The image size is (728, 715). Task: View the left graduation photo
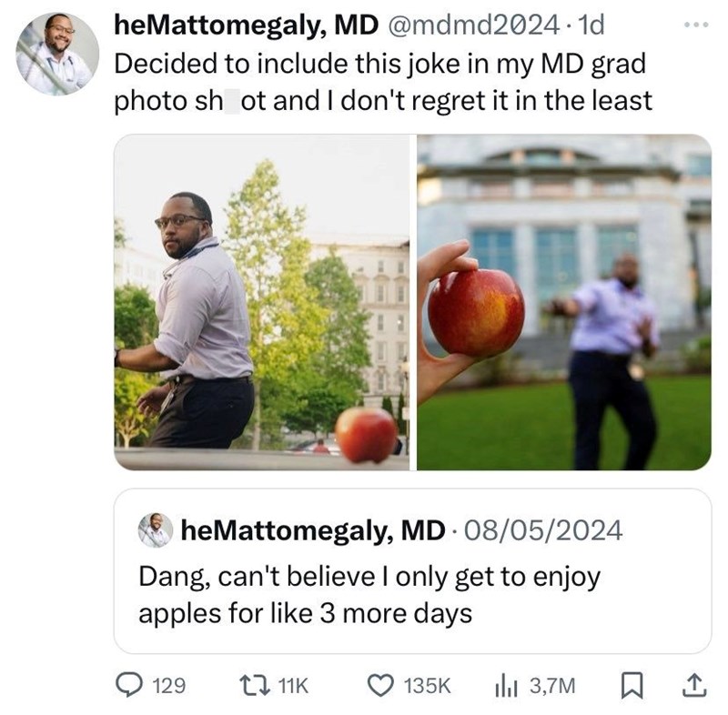tap(264, 305)
